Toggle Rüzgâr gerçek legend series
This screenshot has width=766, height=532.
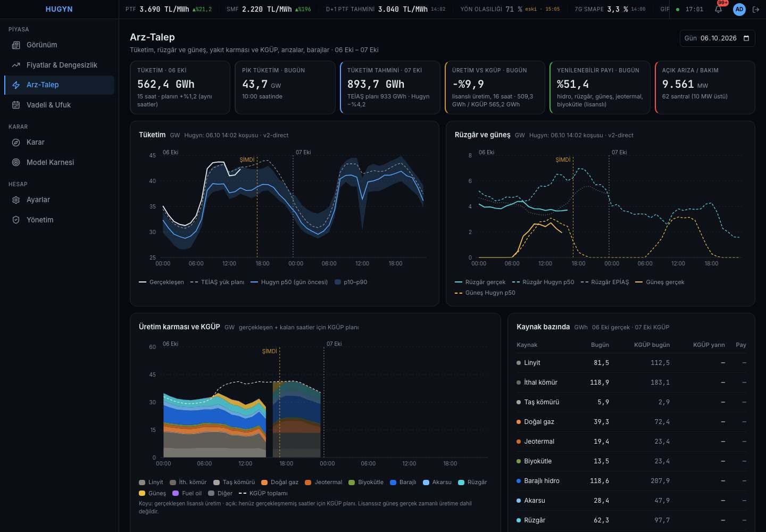pos(480,282)
